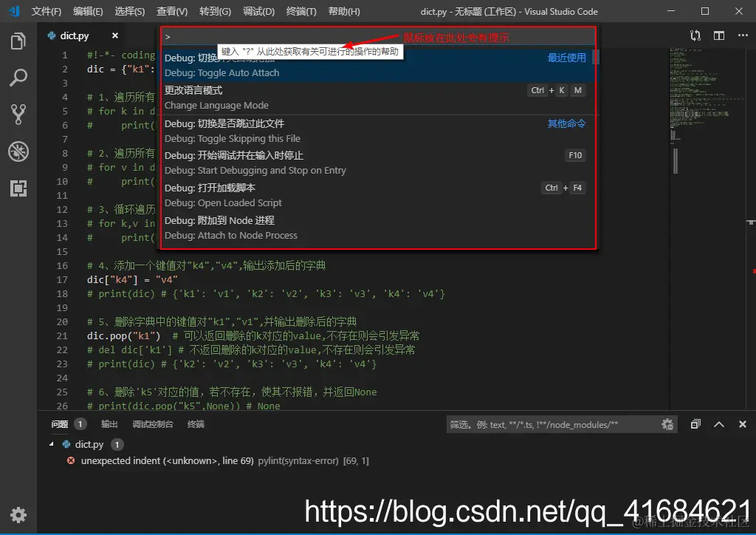
Task: Open the 调试(D) menu
Action: 258,12
